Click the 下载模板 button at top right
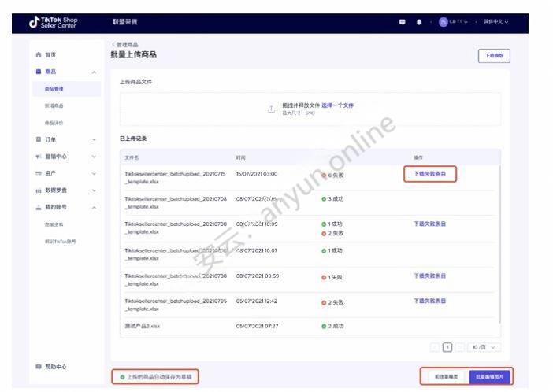The height and width of the screenshot is (392, 553). 494,56
